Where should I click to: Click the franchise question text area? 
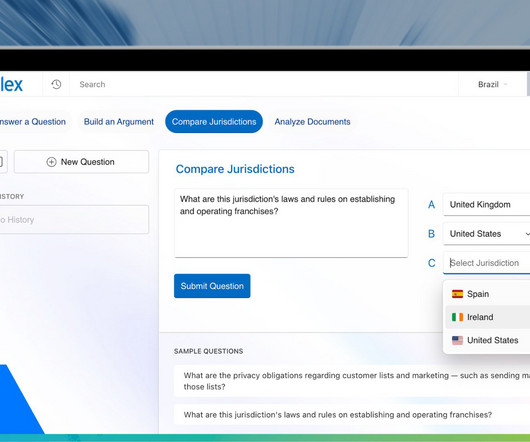click(291, 223)
